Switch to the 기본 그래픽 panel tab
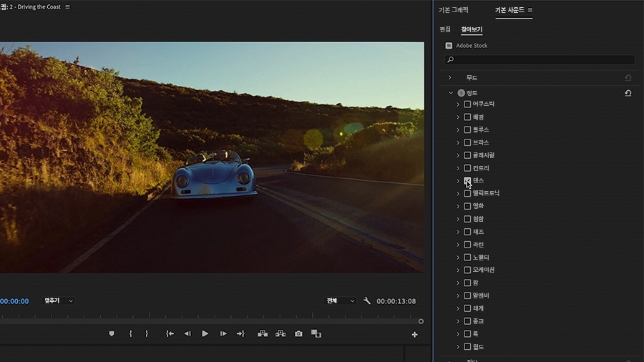Viewport: 644px width, 362px height. click(454, 10)
